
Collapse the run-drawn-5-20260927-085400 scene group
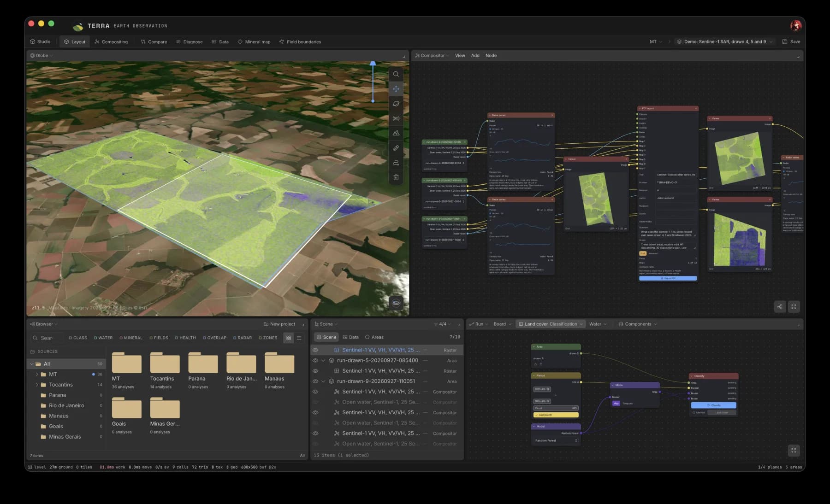tap(323, 361)
